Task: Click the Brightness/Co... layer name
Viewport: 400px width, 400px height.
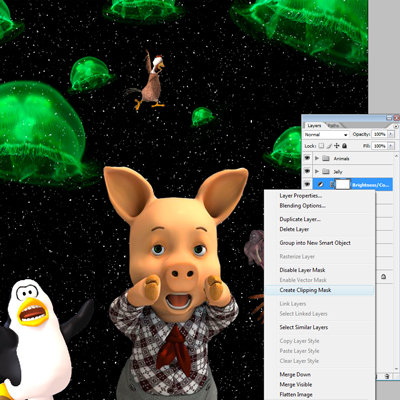Action: tap(370, 185)
